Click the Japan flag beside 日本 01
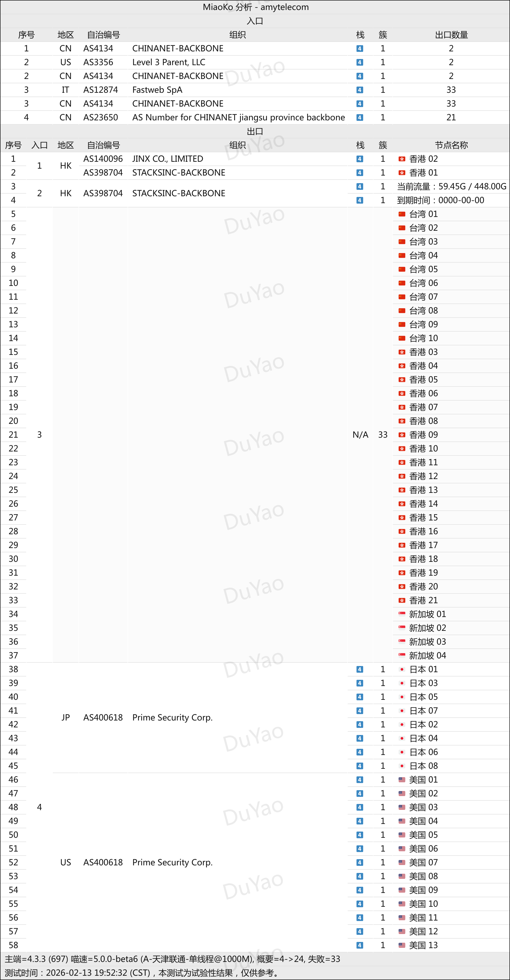Viewport: 510px width, 980px height. (401, 669)
